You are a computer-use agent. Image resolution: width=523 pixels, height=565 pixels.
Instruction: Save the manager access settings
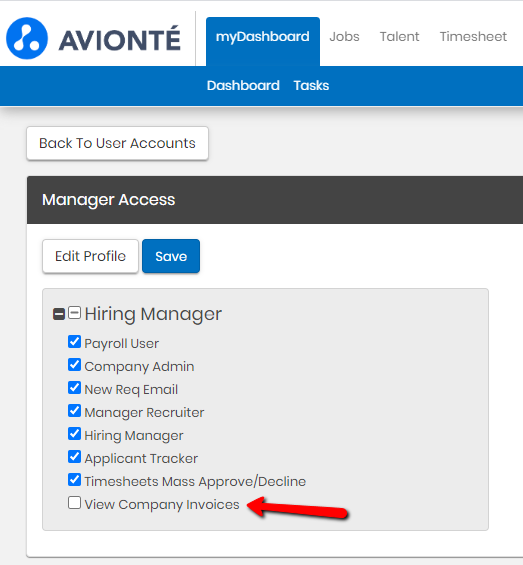coord(171,256)
